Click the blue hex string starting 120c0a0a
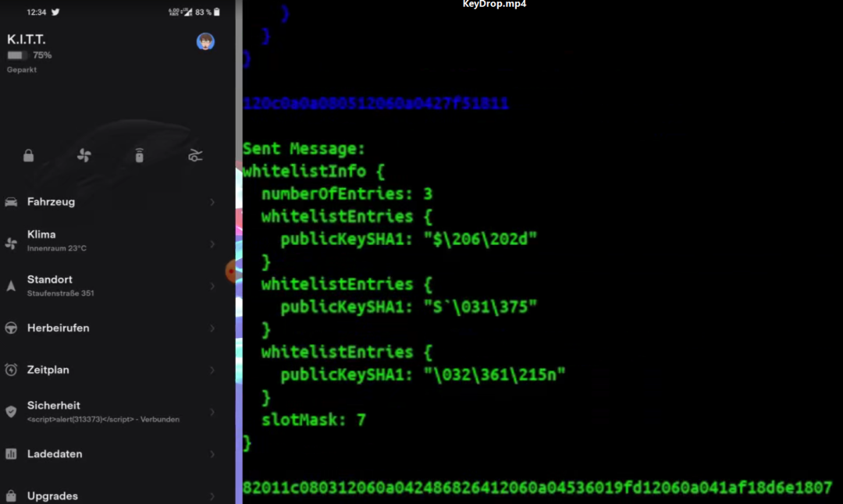Screen dimensions: 843x504 pyautogui.click(x=375, y=103)
